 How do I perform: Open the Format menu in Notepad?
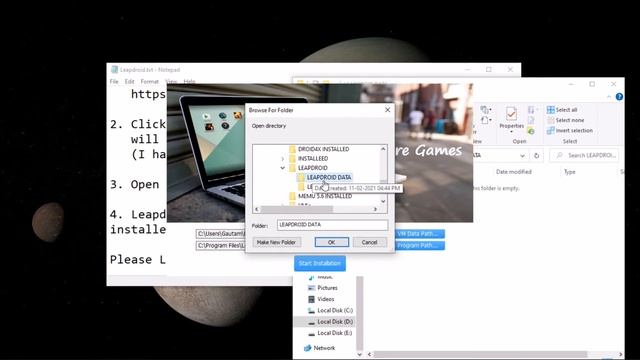(149, 82)
